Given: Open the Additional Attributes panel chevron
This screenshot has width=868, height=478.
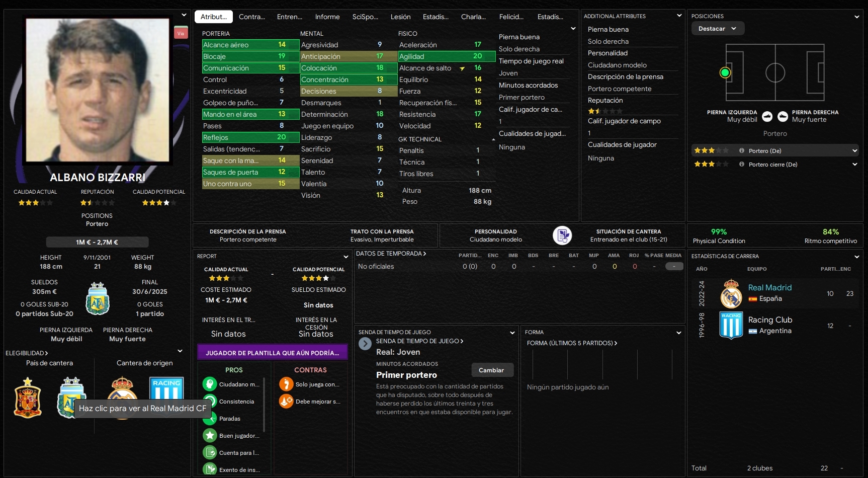Looking at the screenshot, I should pos(679,16).
